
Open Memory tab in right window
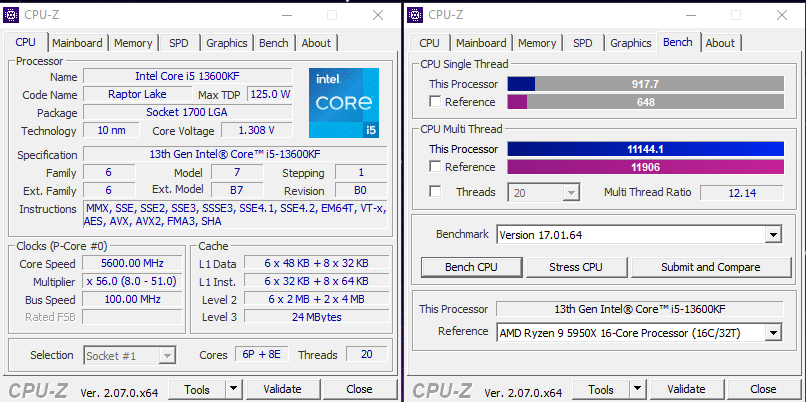(x=537, y=43)
